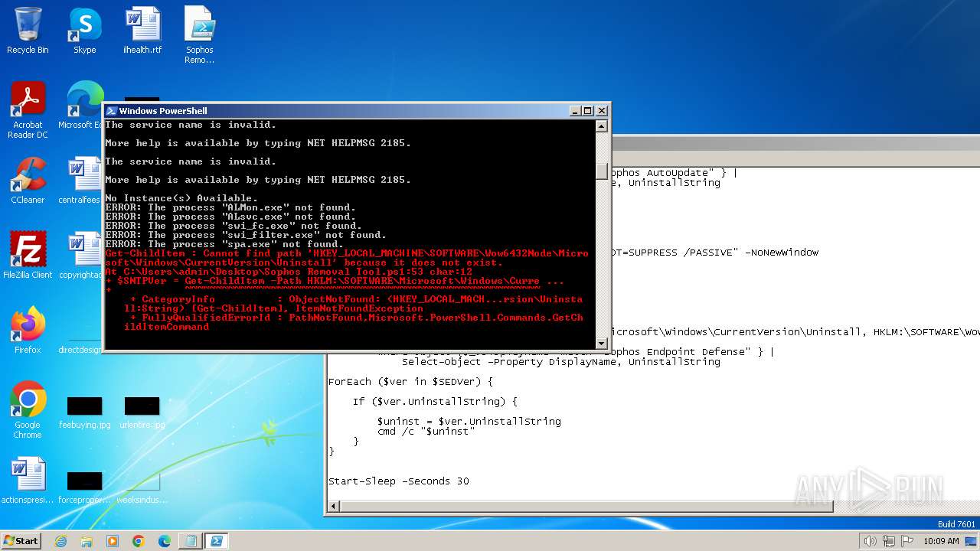This screenshot has width=980, height=551.
Task: Open the network status tray icon
Action: pyautogui.click(x=888, y=541)
